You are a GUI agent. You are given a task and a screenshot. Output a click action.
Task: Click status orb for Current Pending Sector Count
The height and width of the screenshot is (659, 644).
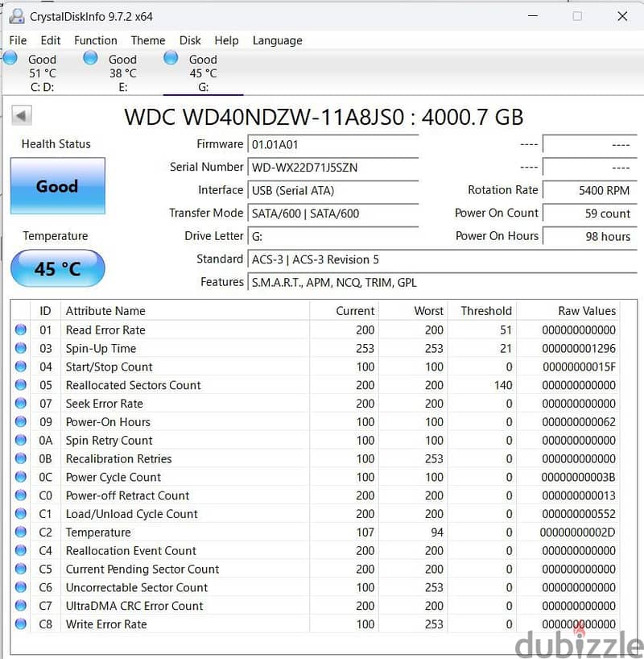(21, 569)
